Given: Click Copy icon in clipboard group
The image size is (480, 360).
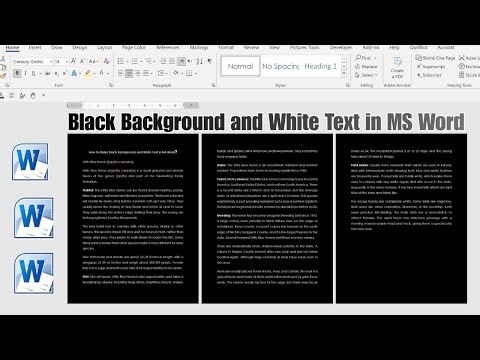Looking at the screenshot, I should pyautogui.click(x=3, y=68).
